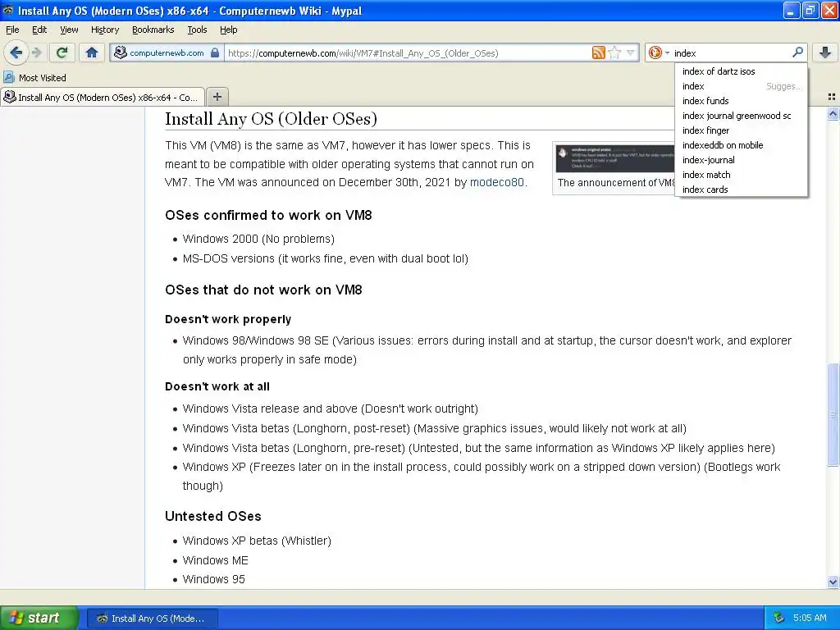Click the tab groups grid icon
The image size is (840, 630).
tap(832, 97)
